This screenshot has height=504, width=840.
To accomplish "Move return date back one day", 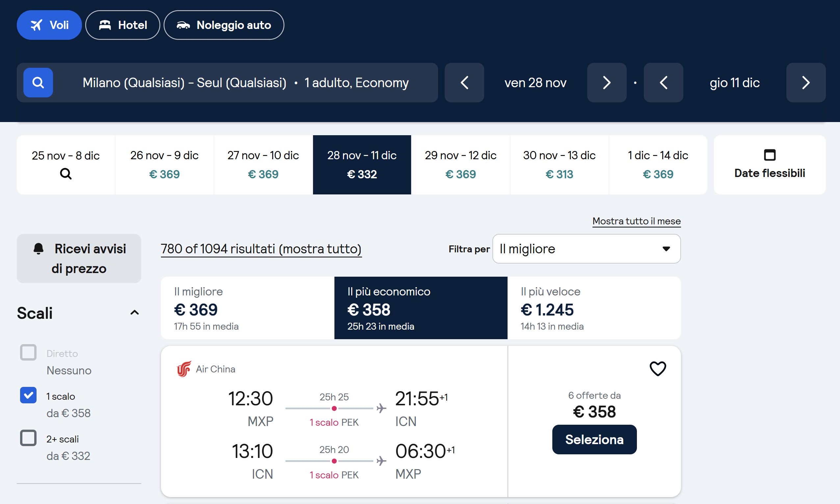I will click(663, 83).
